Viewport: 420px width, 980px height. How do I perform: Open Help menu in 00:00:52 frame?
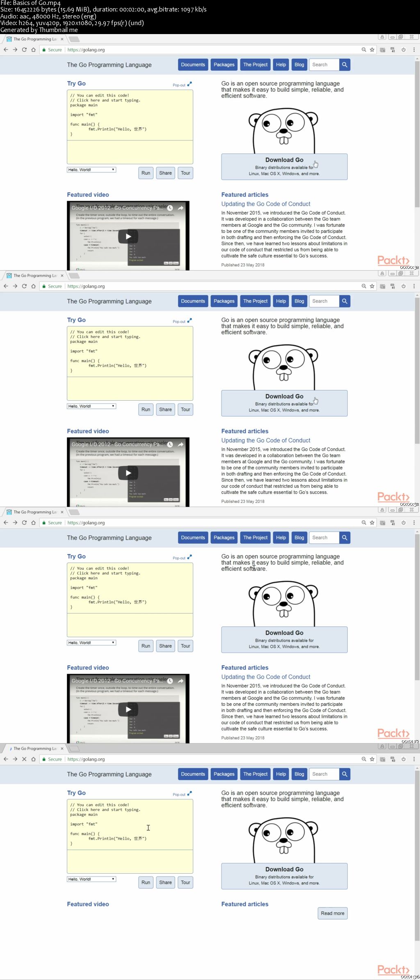click(x=281, y=301)
